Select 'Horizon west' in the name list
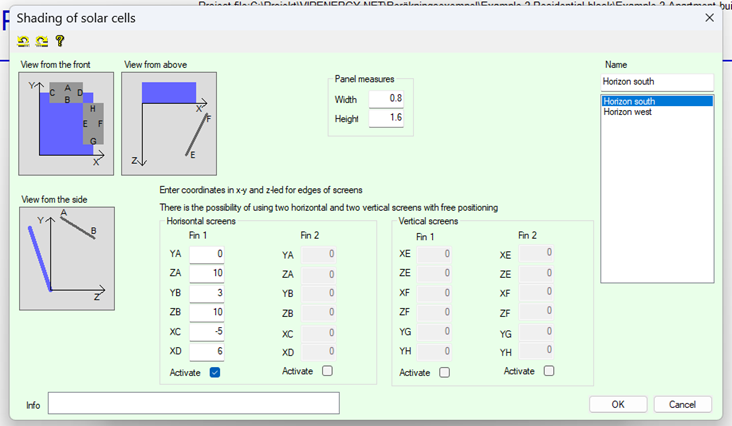This screenshot has width=732, height=426. click(628, 112)
